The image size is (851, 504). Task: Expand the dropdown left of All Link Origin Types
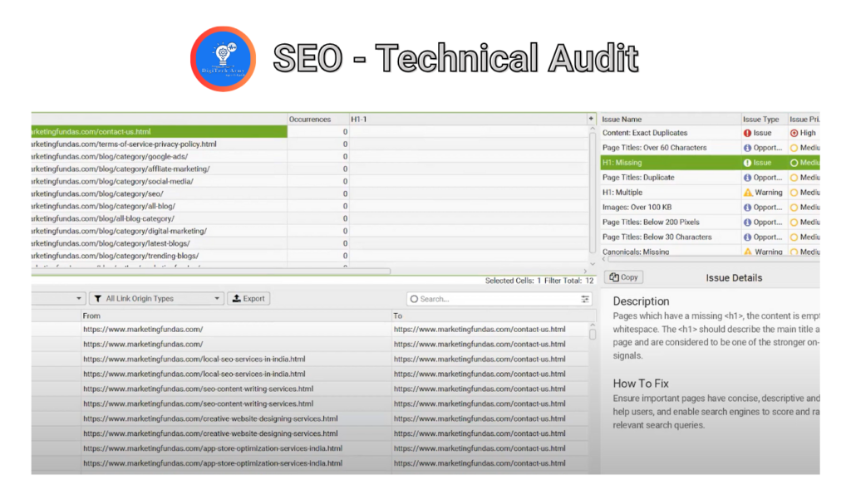point(80,299)
